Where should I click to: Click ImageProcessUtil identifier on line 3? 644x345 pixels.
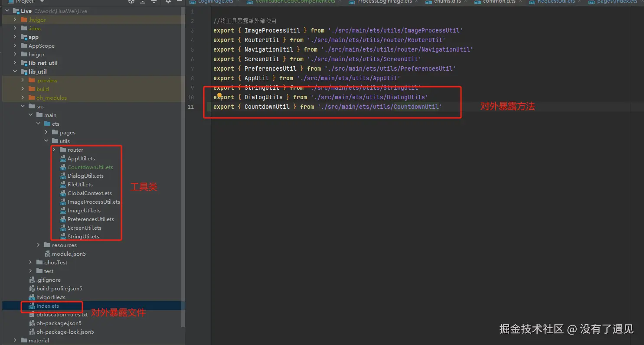tap(272, 30)
